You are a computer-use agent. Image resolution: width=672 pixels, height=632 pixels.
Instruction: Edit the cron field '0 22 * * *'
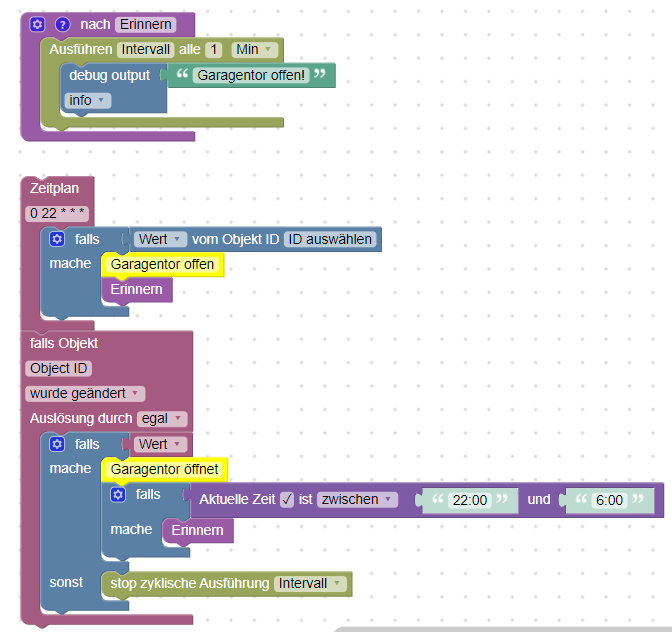pyautogui.click(x=57, y=213)
